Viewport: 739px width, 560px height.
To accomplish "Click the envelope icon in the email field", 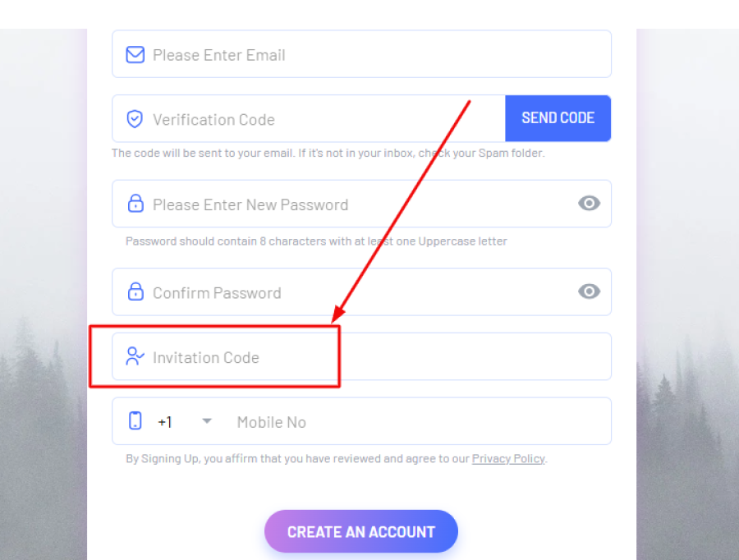I will coord(135,55).
